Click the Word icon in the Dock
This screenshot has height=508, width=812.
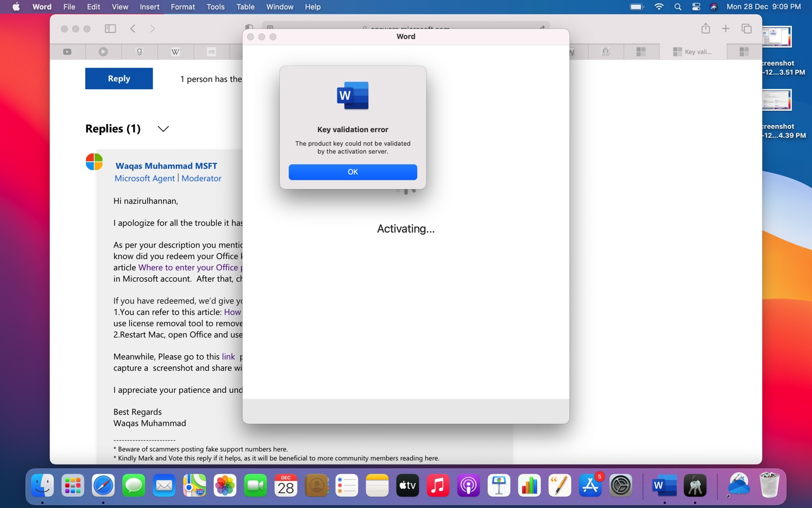[664, 485]
